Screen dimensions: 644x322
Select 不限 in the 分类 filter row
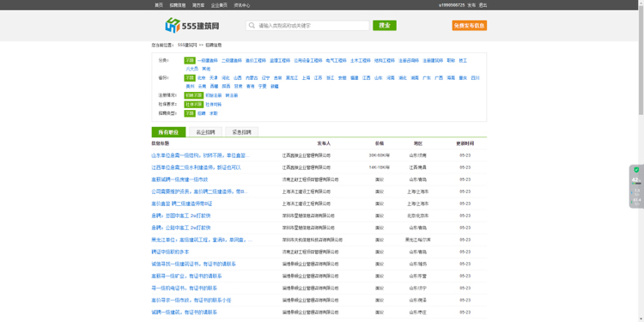tap(190, 60)
